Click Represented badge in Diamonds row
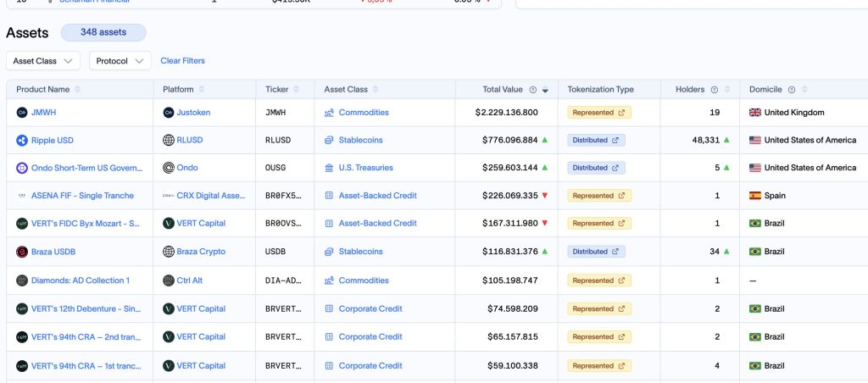 599,280
